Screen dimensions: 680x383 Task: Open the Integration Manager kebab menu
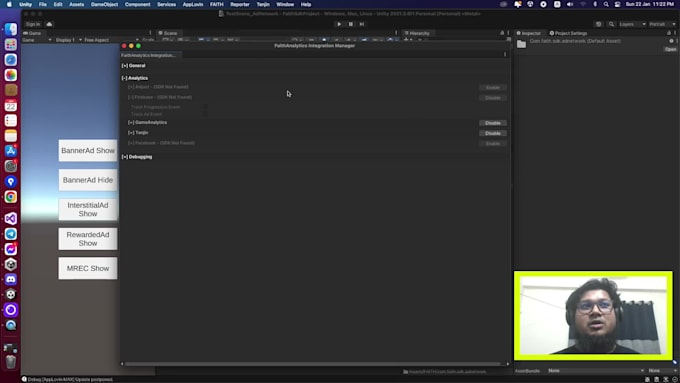[x=505, y=55]
